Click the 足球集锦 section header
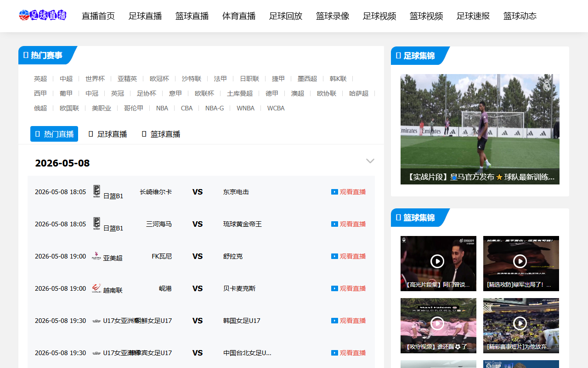588x368 pixels. [419, 56]
